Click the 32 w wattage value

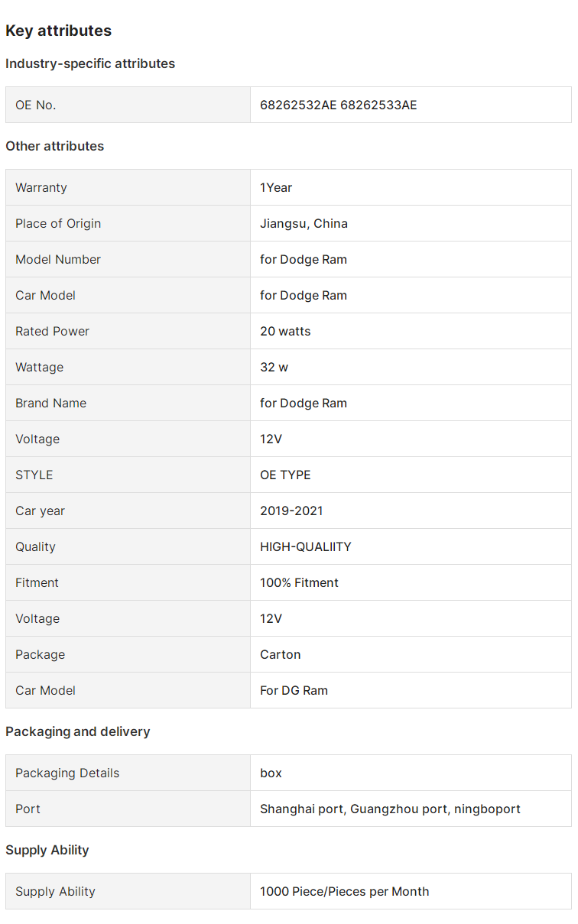[x=274, y=367]
